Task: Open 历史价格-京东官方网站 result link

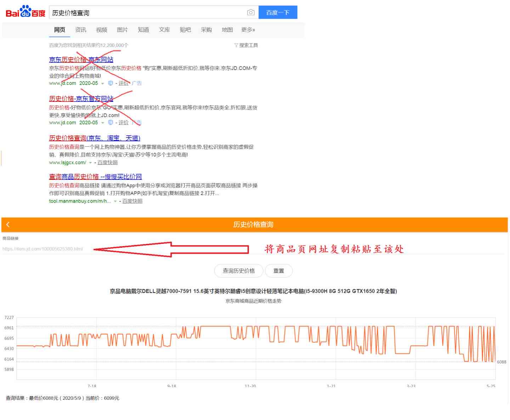Action: coord(81,99)
